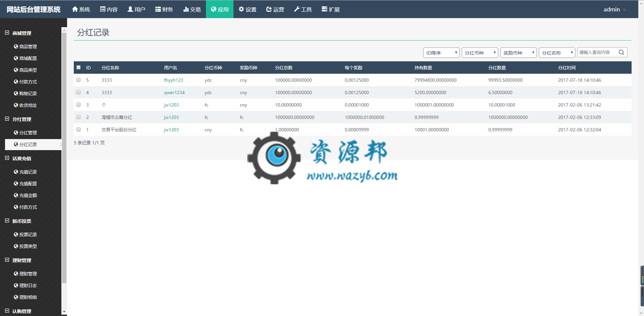Check the row with ID 2
This screenshot has height=316, width=644.
tap(78, 117)
